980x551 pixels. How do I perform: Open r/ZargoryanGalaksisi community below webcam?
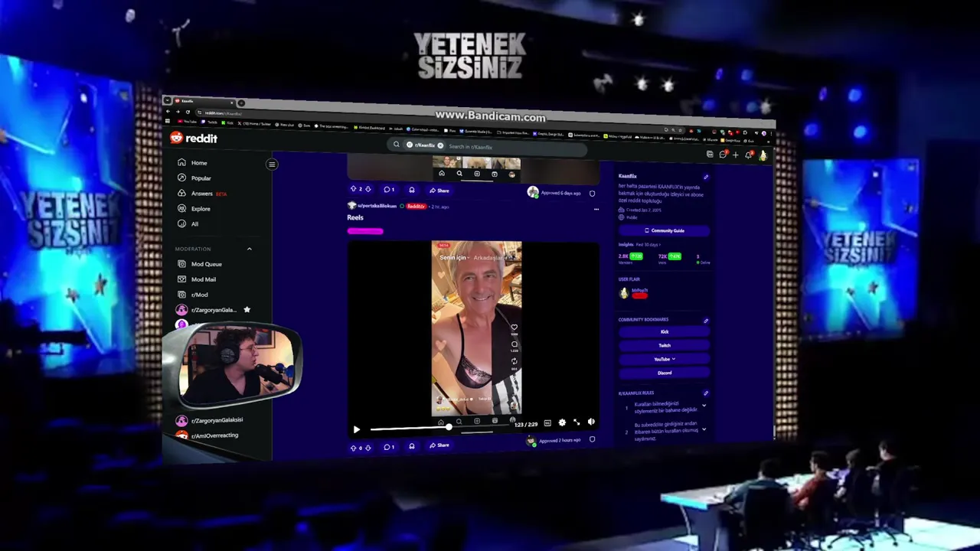(x=210, y=420)
